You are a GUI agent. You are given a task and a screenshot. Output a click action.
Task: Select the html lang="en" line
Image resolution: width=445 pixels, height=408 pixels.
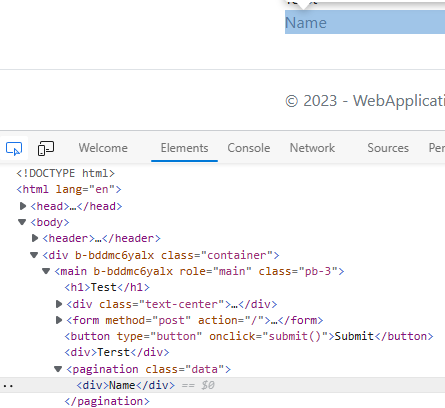(69, 189)
